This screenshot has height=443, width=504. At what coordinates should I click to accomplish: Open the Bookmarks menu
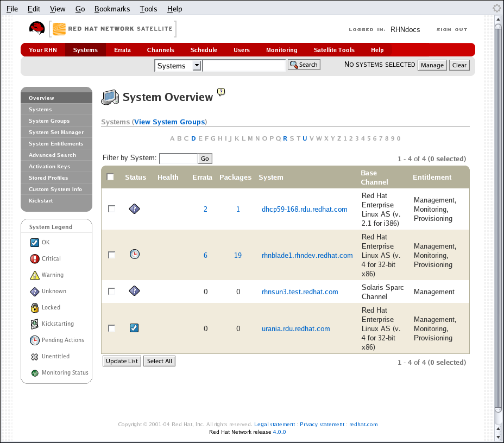pyautogui.click(x=112, y=9)
